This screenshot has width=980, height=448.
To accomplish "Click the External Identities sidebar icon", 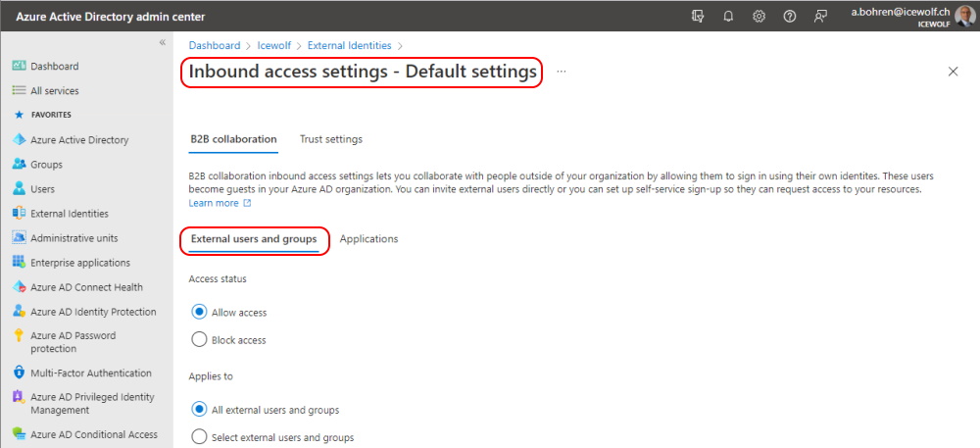I will [x=19, y=213].
